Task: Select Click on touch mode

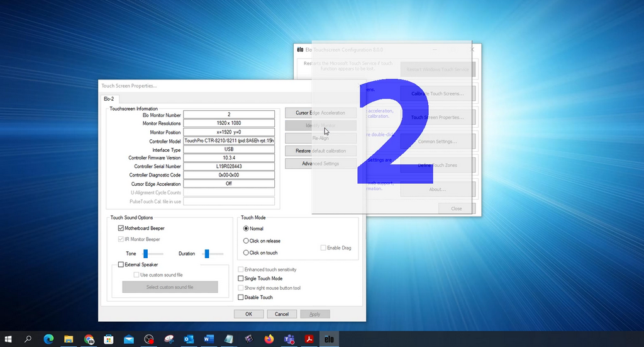Action: click(246, 253)
